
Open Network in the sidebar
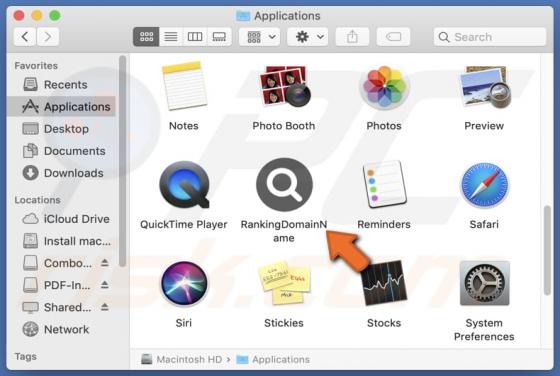(x=62, y=329)
